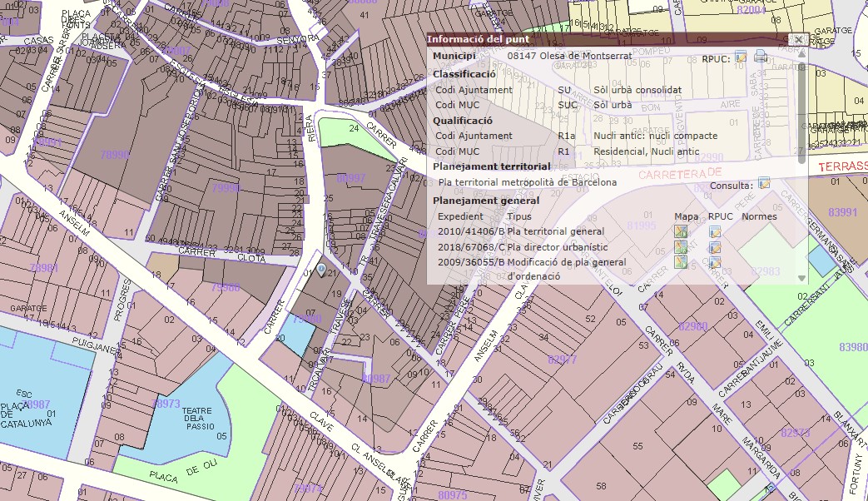Image resolution: width=868 pixels, height=501 pixels.
Task: Click parcel 55 in the lower right block
Action: coord(637,445)
